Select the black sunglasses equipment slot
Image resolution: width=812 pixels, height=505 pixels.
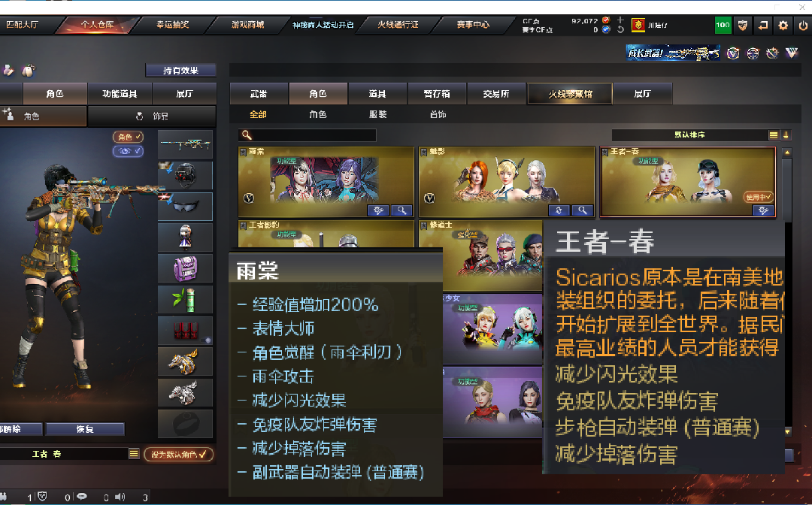point(186,207)
